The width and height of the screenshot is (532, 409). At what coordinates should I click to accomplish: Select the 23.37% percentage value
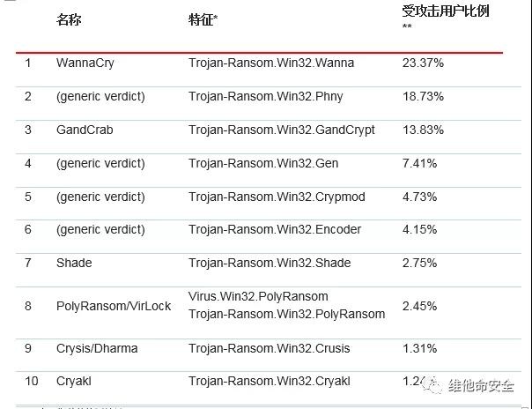click(x=423, y=63)
